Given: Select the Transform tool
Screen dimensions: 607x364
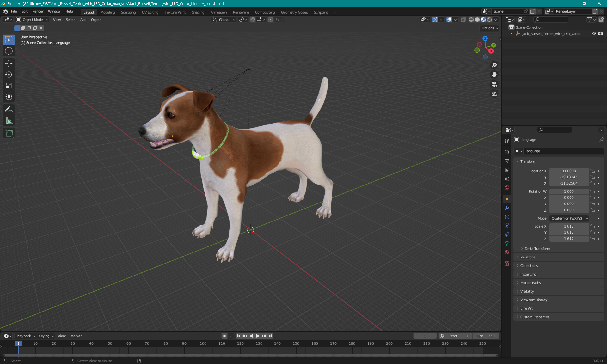Looking at the screenshot, I should 9,97.
